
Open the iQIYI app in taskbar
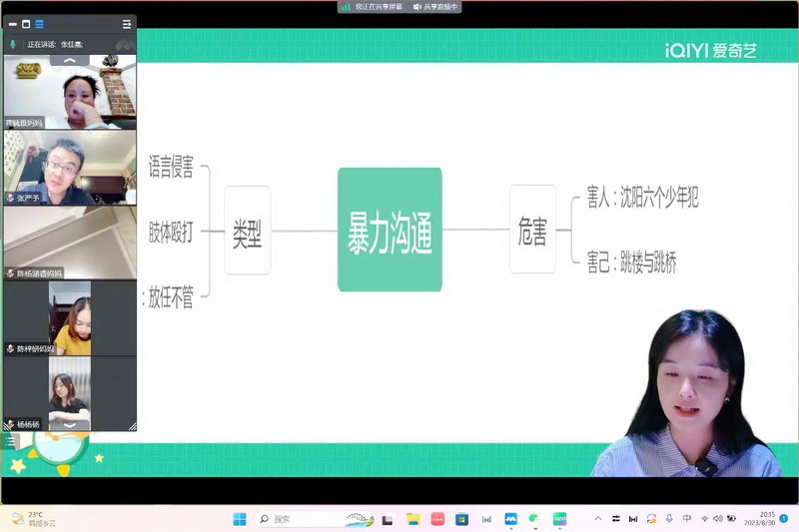pyautogui.click(x=559, y=519)
